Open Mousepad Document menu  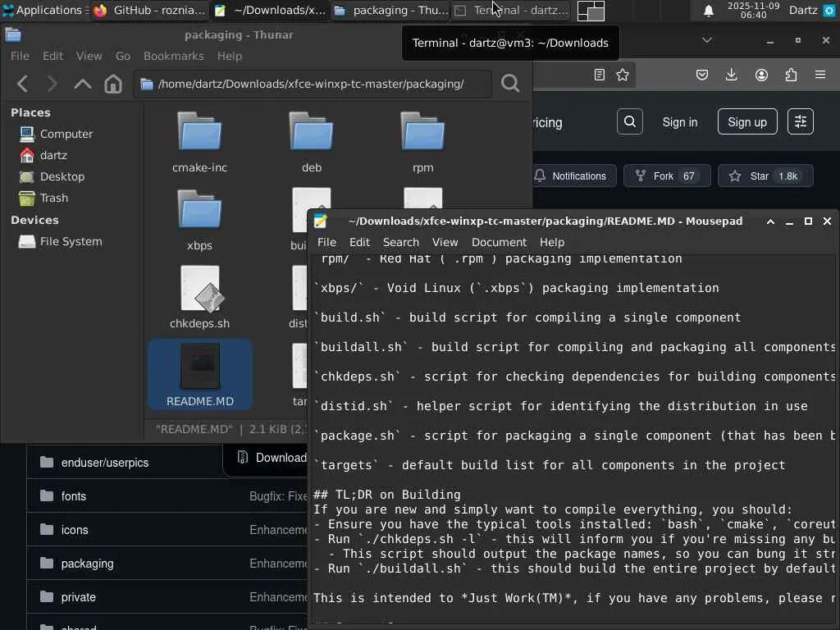point(499,242)
